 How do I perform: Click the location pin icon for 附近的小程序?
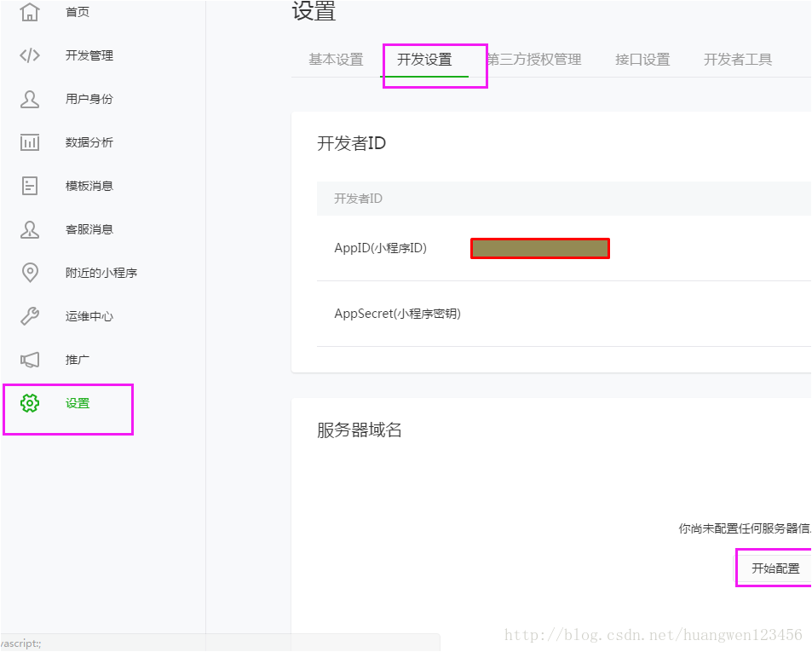coord(30,273)
